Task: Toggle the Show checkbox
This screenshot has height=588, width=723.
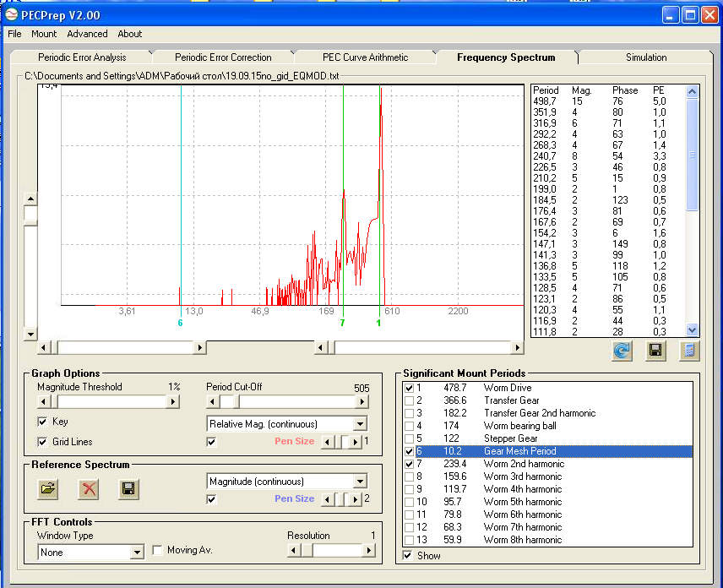Action: [x=407, y=555]
